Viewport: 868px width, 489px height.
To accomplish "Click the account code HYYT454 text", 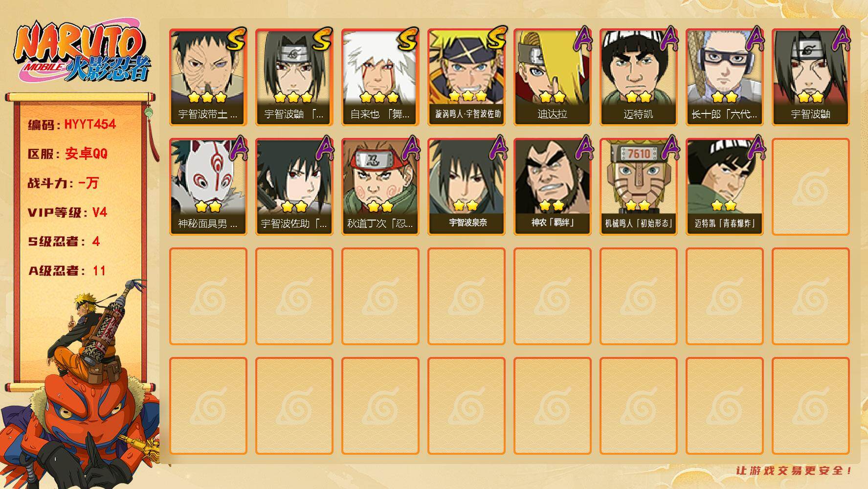I will (90, 124).
